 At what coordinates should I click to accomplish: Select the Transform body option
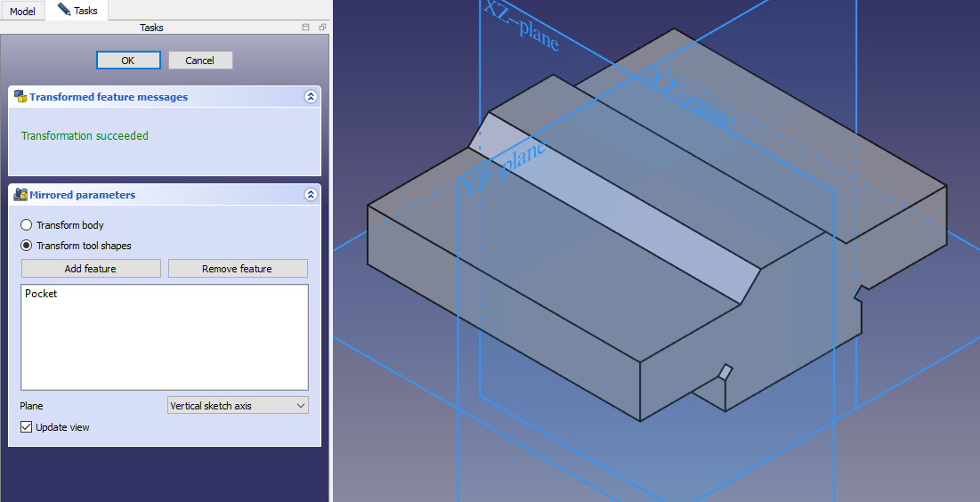pyautogui.click(x=27, y=225)
